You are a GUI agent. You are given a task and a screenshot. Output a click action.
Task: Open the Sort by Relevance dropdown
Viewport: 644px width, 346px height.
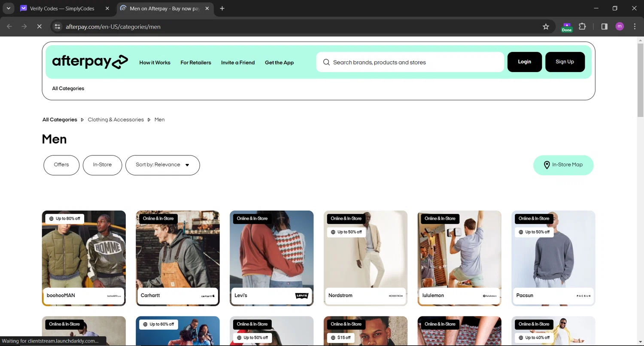pos(163,165)
